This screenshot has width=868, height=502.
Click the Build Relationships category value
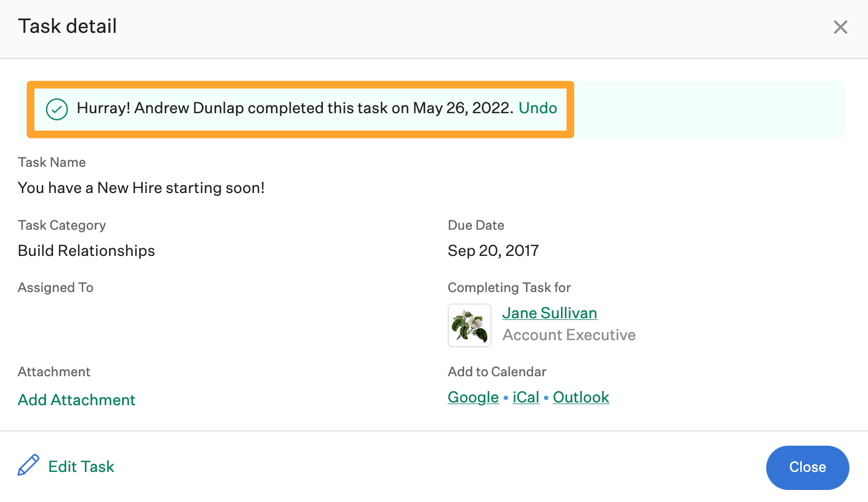pyautogui.click(x=86, y=250)
